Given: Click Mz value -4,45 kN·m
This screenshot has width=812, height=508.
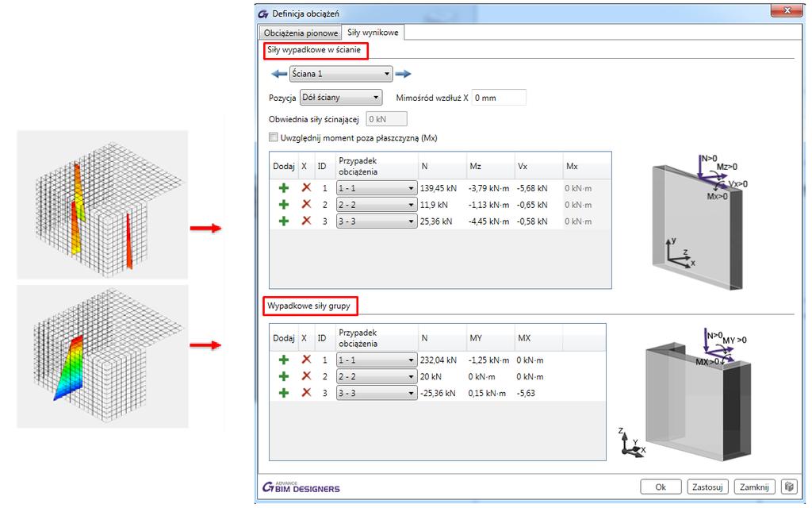Looking at the screenshot, I should [488, 221].
